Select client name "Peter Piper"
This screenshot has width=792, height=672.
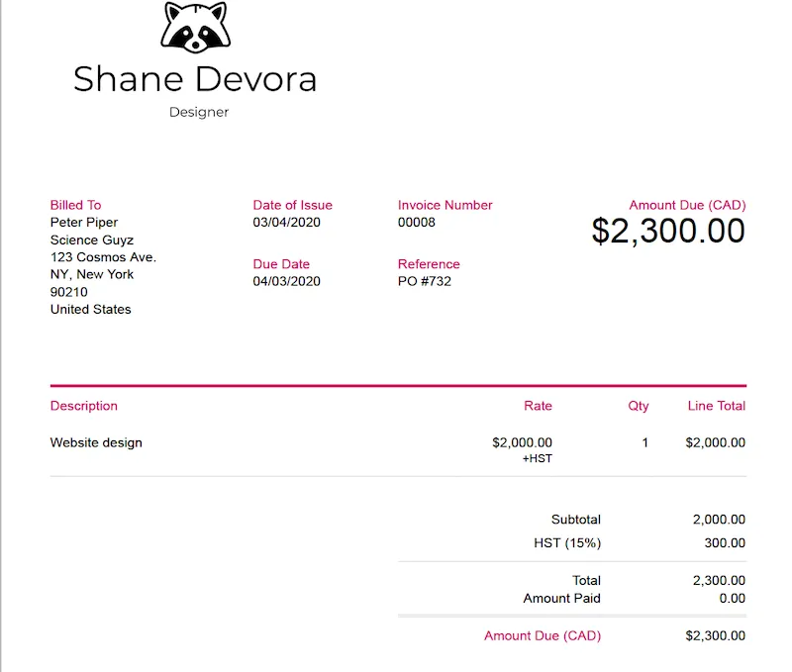[84, 223]
